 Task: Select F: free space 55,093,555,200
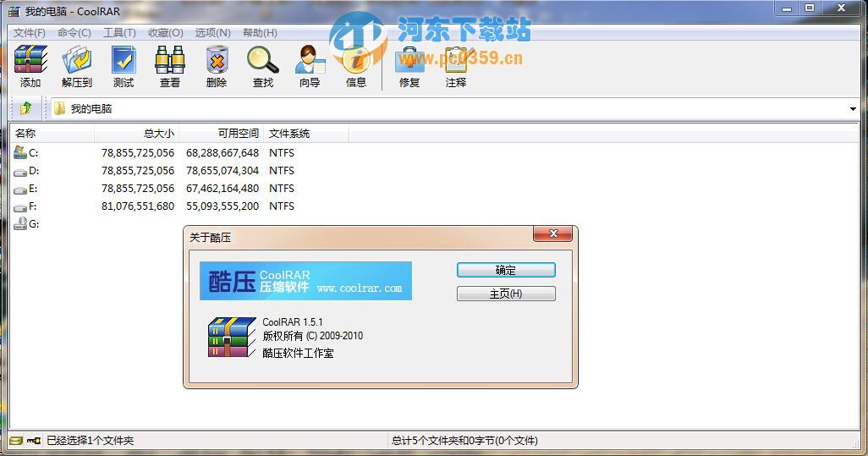pyautogui.click(x=222, y=206)
